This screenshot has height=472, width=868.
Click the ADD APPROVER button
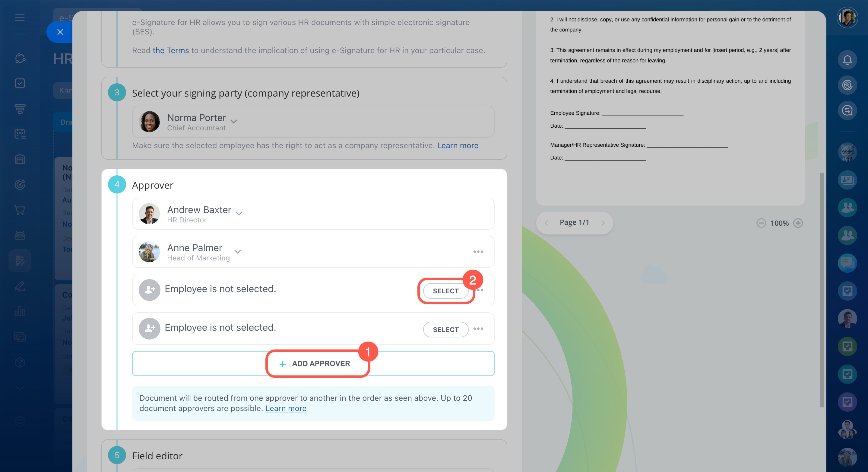313,363
